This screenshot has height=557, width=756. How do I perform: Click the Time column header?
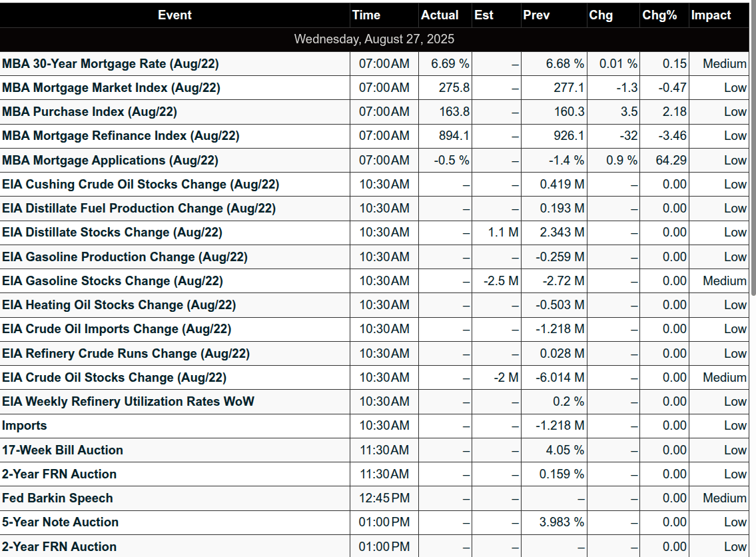366,15
